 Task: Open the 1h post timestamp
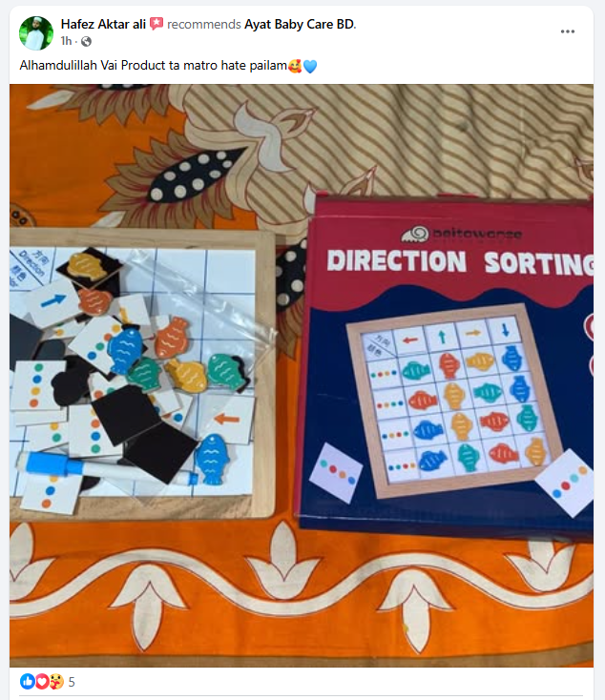[x=66, y=41]
